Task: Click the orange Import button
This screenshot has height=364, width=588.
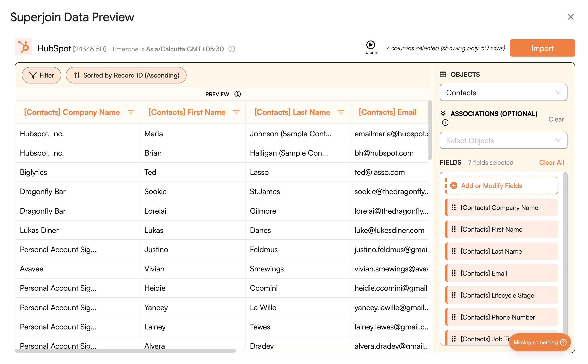Action: coord(542,48)
